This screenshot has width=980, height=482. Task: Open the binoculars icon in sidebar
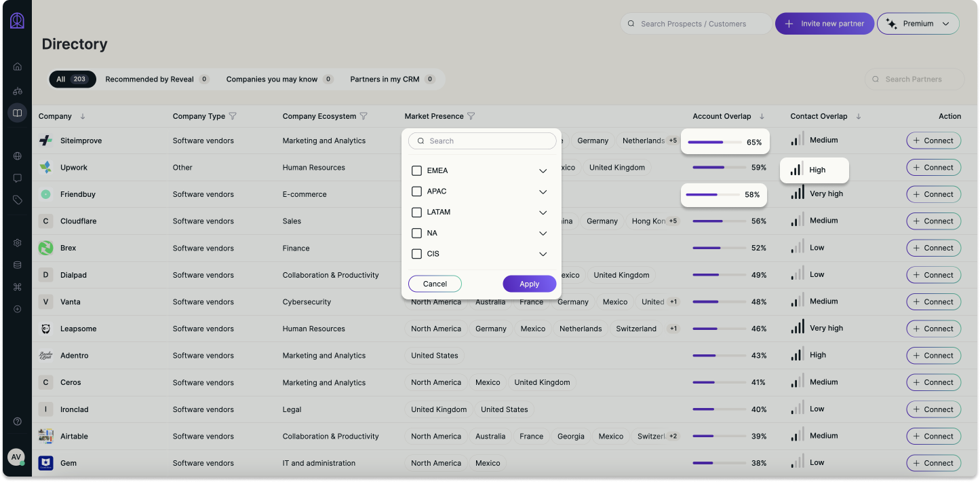[18, 91]
